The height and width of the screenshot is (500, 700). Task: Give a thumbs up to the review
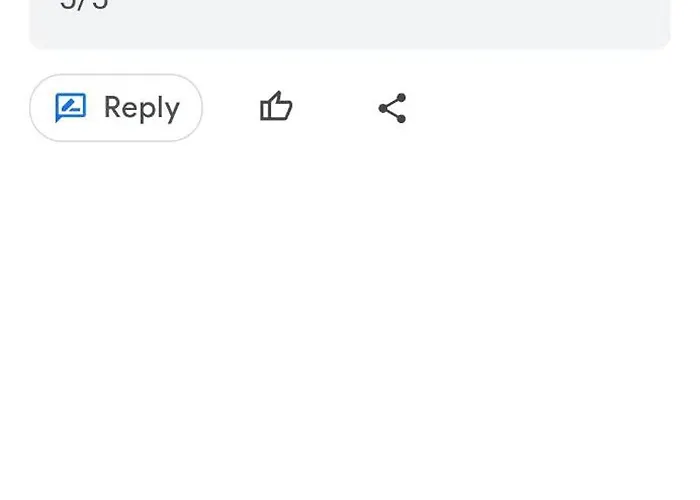tap(276, 107)
